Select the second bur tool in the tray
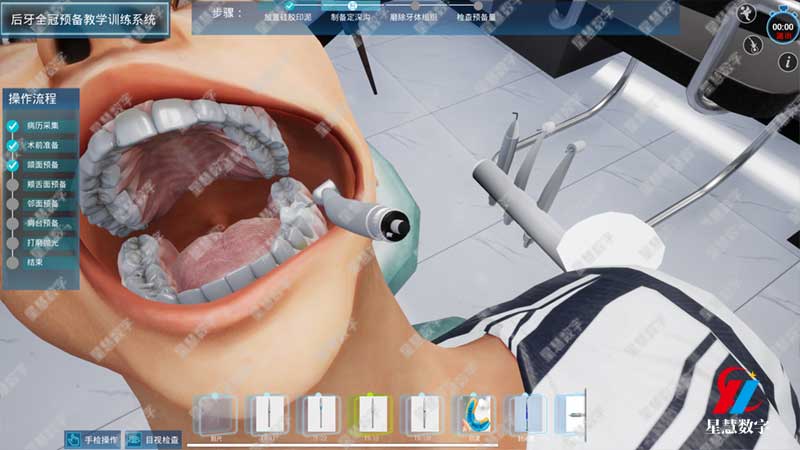Viewport: 800px width, 450px height. [x=268, y=415]
